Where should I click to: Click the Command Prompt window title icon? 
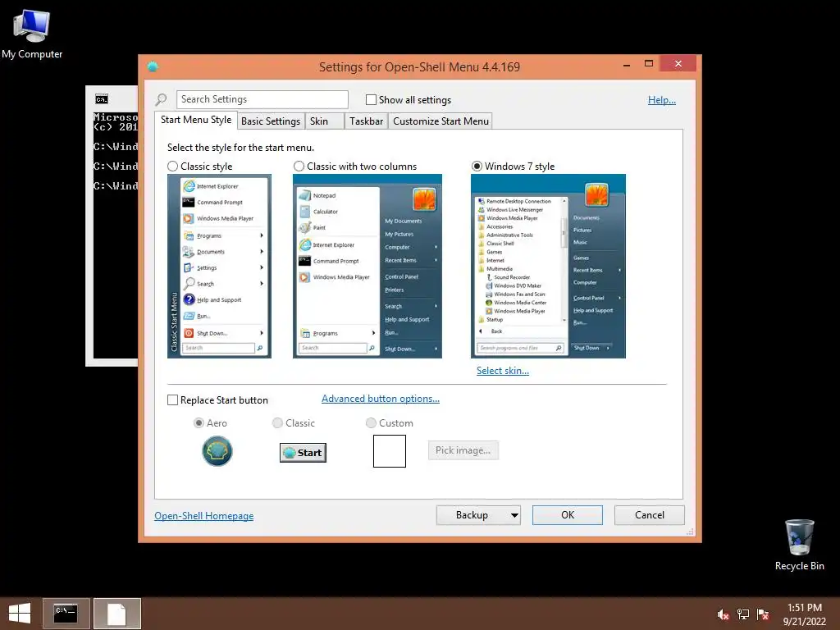click(101, 99)
